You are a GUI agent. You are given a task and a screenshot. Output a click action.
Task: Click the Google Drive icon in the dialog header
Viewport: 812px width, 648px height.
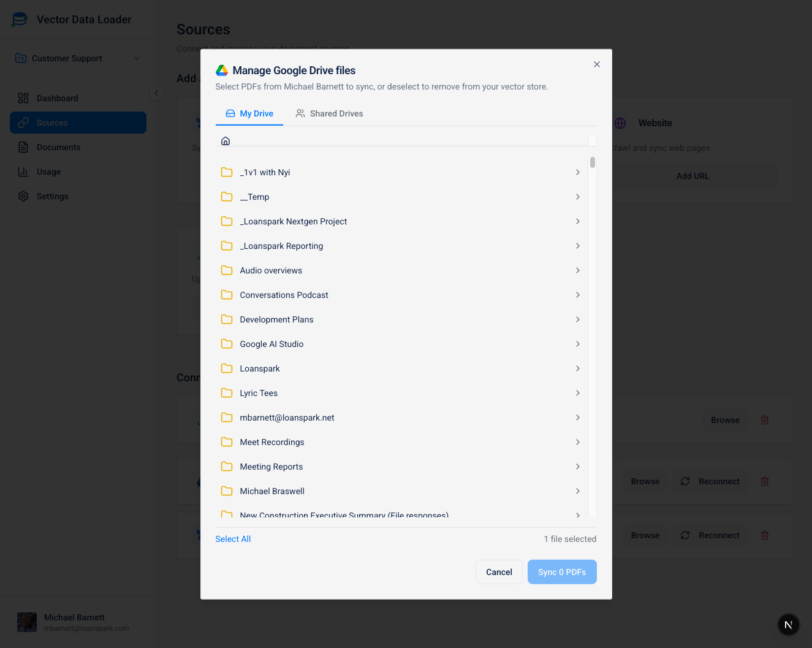pos(221,69)
